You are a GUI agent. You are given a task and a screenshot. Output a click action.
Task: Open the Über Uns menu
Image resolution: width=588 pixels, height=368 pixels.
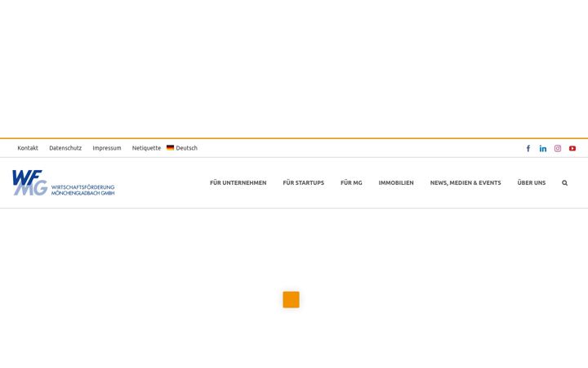(x=532, y=183)
